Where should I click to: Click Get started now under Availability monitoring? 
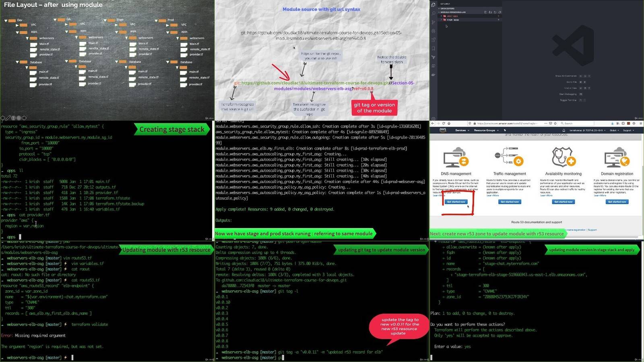[563, 202]
